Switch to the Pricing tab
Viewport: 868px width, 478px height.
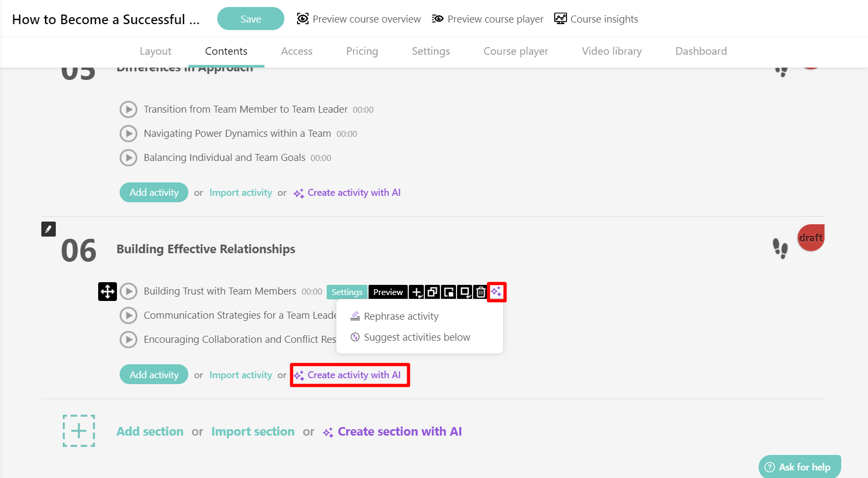(362, 51)
